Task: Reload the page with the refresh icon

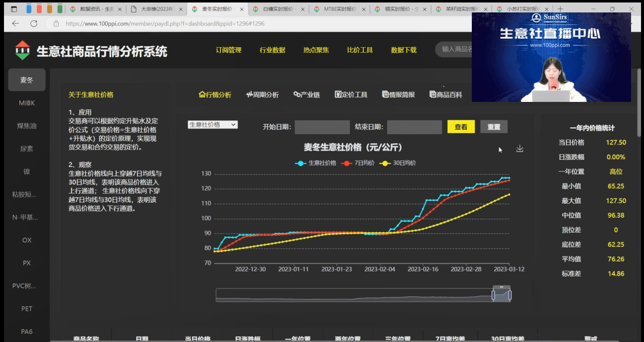Action: pyautogui.click(x=34, y=23)
